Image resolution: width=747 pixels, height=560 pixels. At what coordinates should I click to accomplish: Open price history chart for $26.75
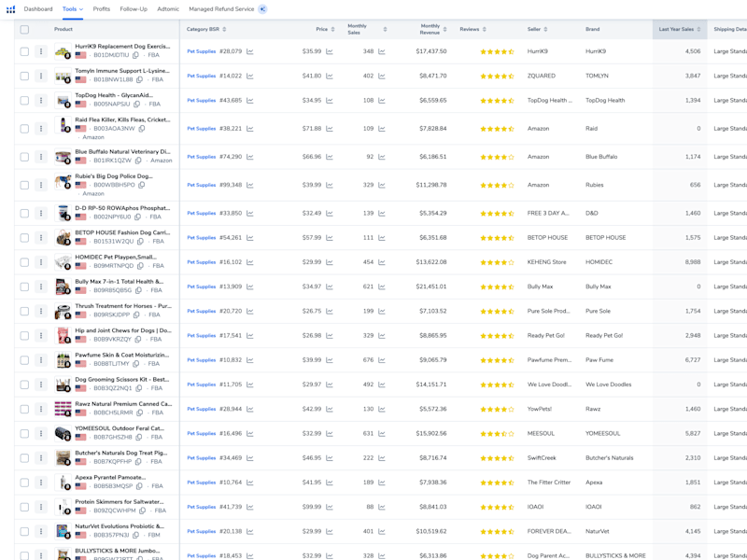(x=330, y=311)
